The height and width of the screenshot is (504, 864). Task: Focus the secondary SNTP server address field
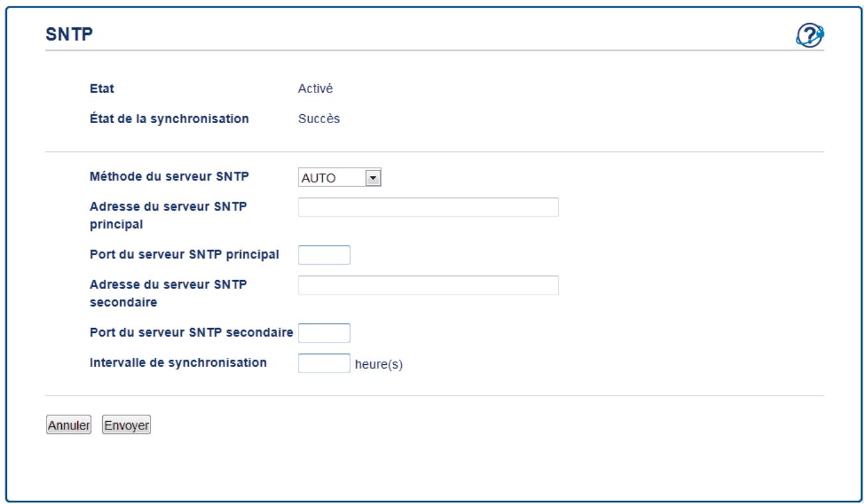(428, 285)
